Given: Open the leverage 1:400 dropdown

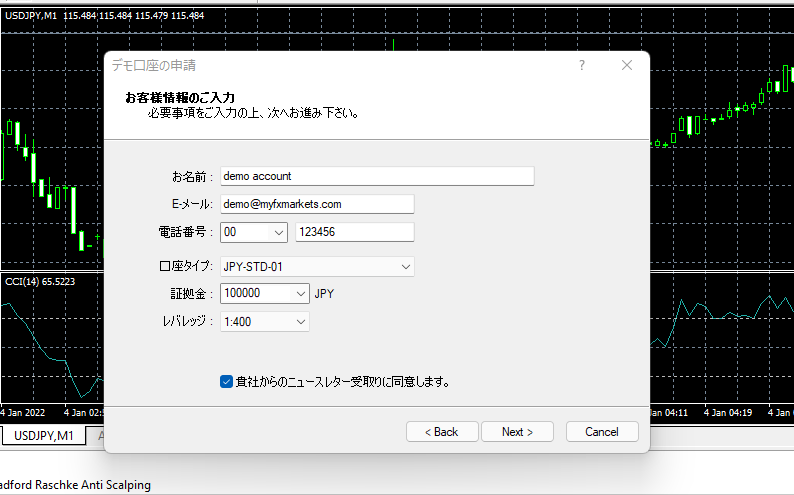Looking at the screenshot, I should click(x=264, y=322).
